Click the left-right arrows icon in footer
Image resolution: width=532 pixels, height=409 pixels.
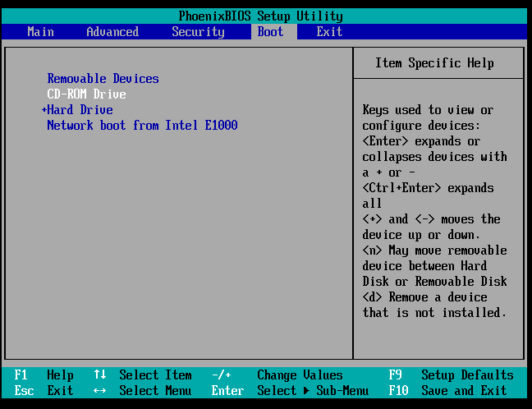99,391
